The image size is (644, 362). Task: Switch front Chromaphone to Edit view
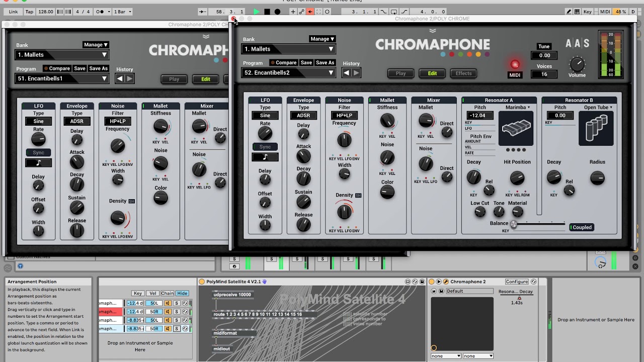coord(432,73)
